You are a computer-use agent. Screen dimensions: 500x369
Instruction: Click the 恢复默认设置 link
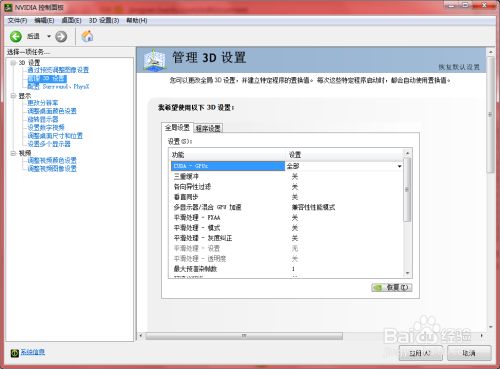(459, 67)
